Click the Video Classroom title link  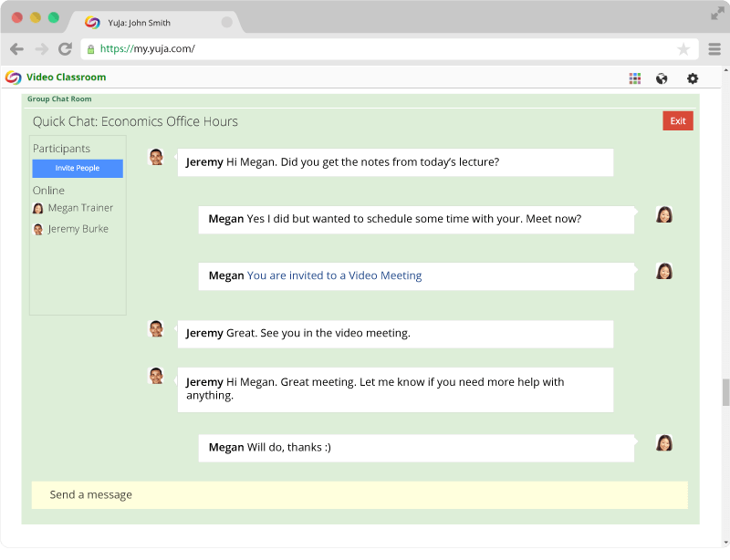pos(66,78)
